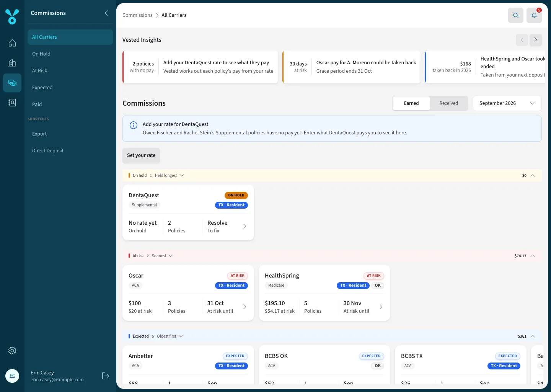Change the On hold sort 'Held longest'

pyautogui.click(x=169, y=175)
